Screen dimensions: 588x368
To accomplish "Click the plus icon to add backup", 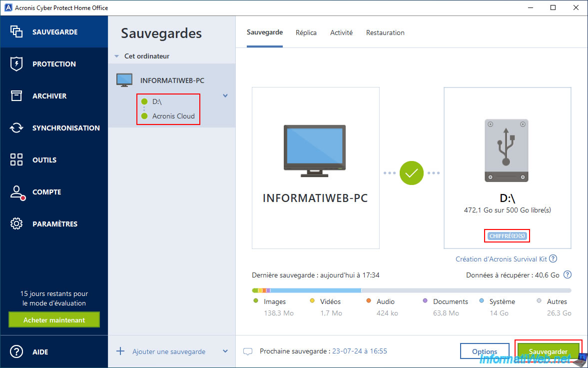I will pos(120,351).
